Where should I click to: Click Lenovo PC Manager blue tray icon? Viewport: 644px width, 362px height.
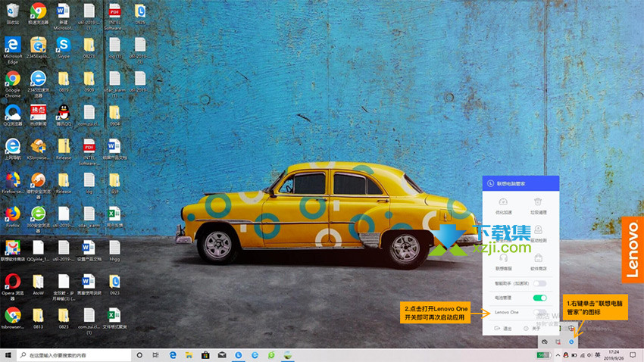coord(571,342)
